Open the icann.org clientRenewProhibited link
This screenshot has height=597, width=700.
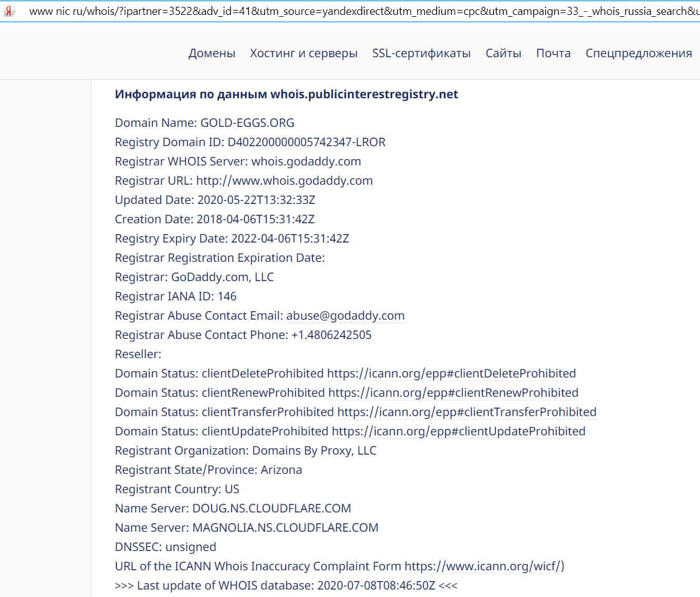coord(453,392)
